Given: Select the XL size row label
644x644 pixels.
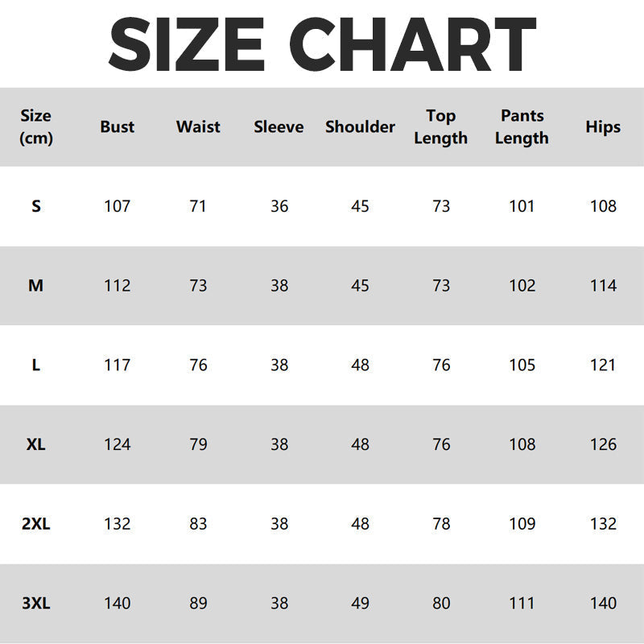Looking at the screenshot, I should [36, 444].
